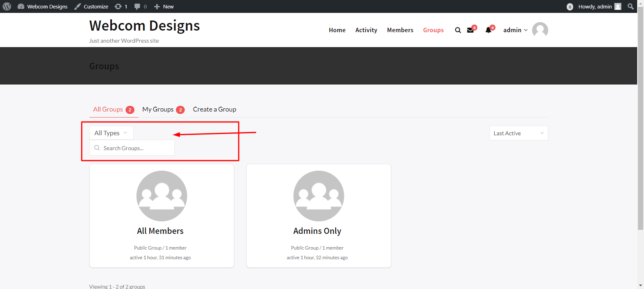Click 'Viewing 1 - 2 of 2 groups' text
The image size is (644, 289).
pyautogui.click(x=117, y=287)
